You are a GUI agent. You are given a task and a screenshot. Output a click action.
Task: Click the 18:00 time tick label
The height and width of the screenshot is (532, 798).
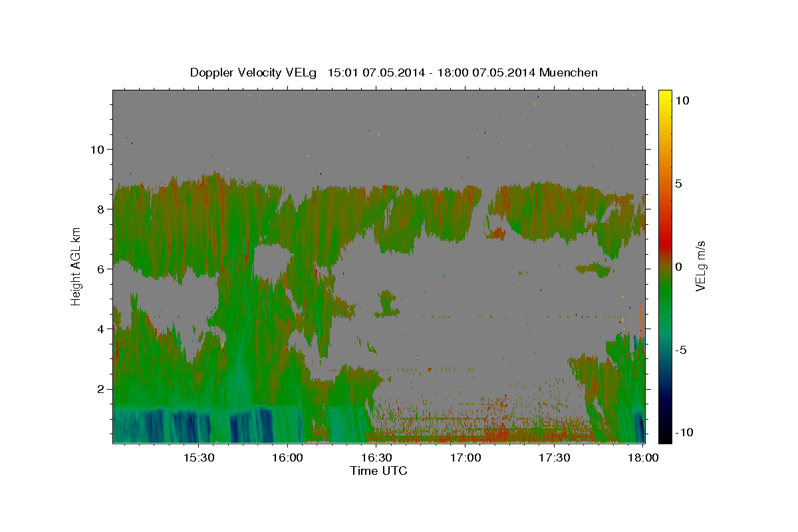643,458
